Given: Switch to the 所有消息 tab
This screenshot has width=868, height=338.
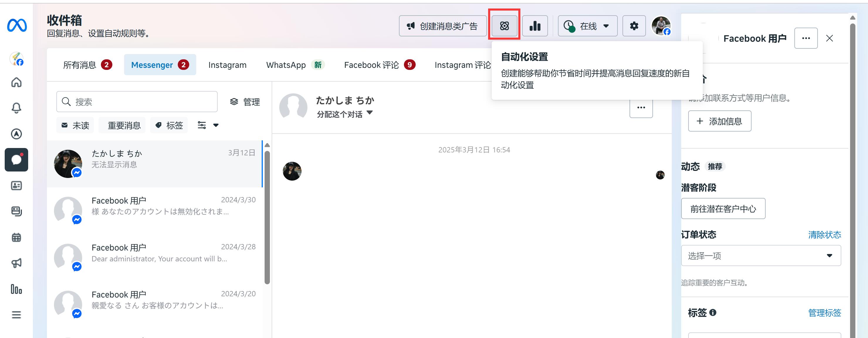Looking at the screenshot, I should coord(88,64).
